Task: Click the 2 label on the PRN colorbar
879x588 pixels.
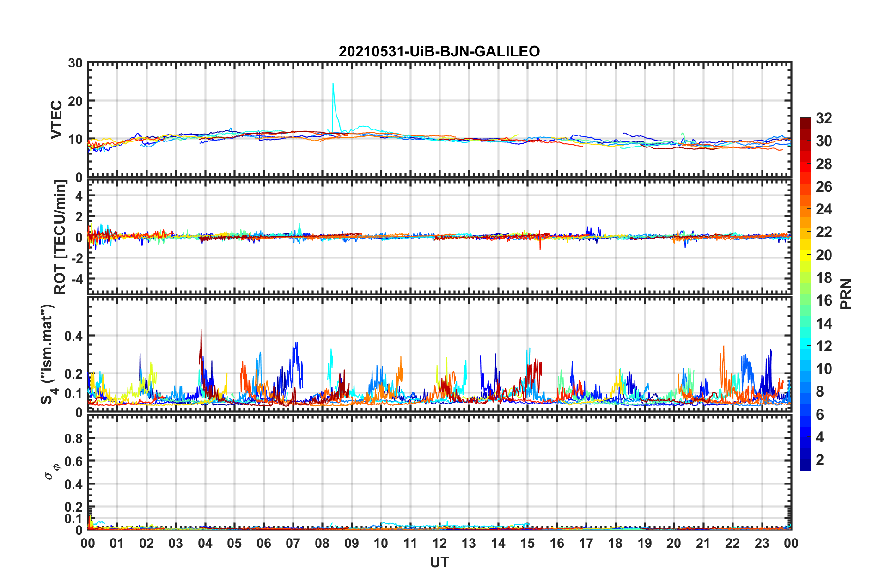Action: coord(820,460)
